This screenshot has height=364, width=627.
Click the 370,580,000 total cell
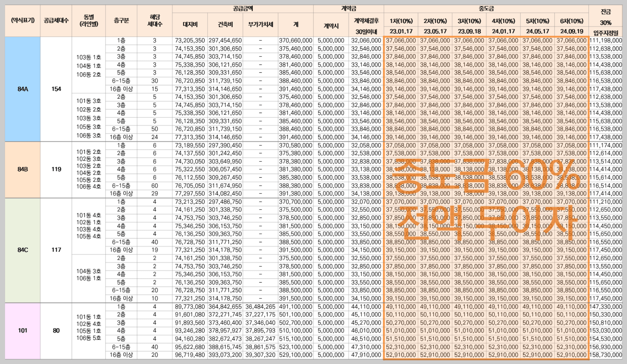coord(296,146)
